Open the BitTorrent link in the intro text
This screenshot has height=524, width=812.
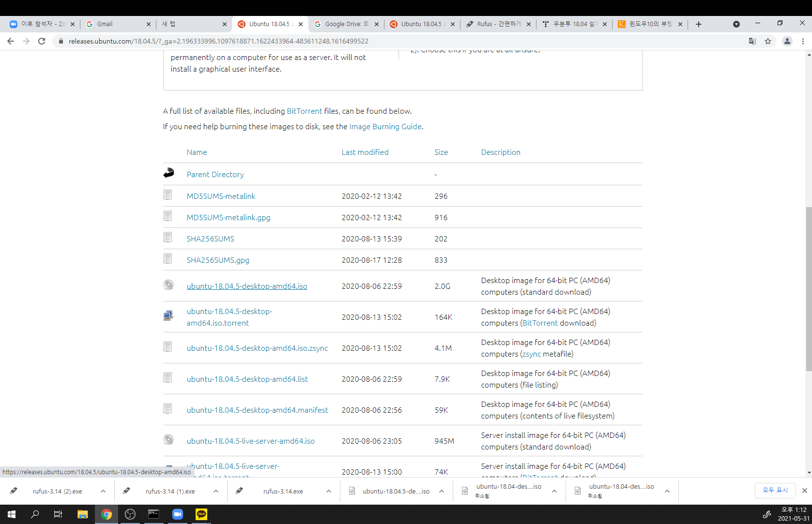304,111
